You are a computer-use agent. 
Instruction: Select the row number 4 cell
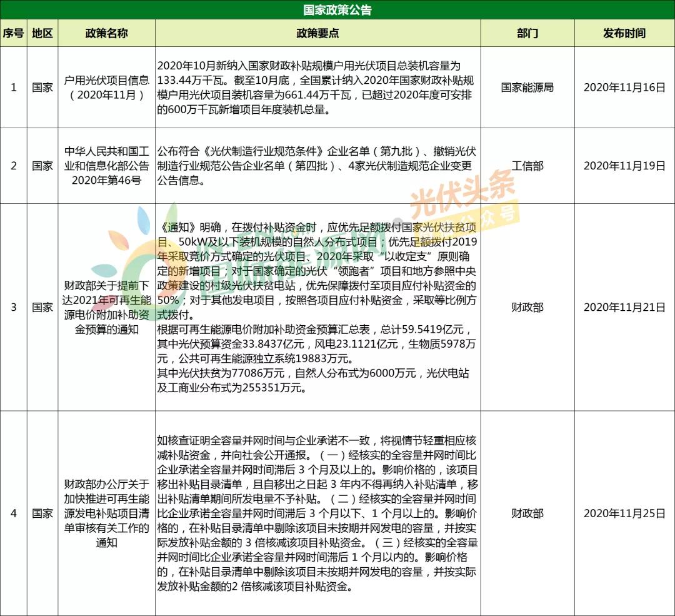[13, 513]
